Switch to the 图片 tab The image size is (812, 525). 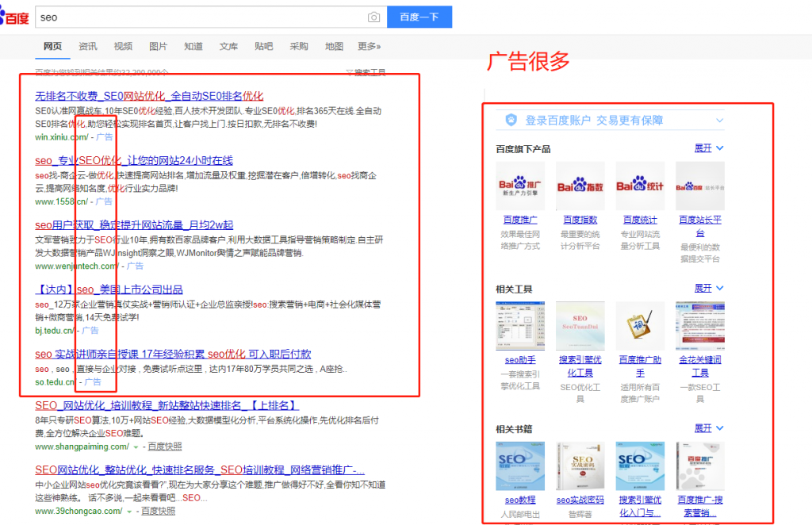(159, 47)
